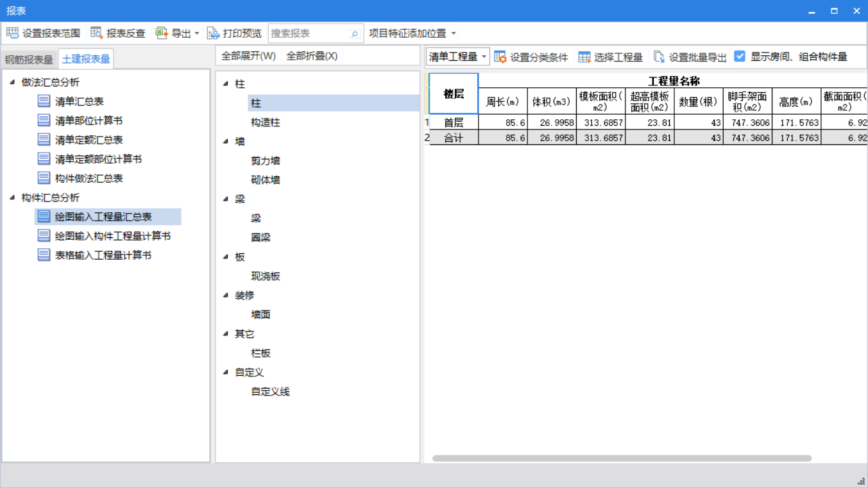The height and width of the screenshot is (488, 868).
Task: Select 栏板 in the component tree
Action: 260,353
